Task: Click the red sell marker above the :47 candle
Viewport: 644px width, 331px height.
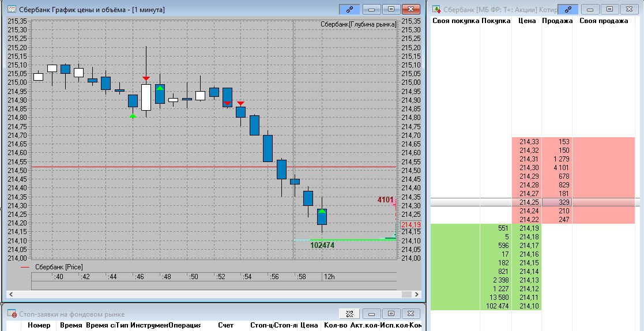Action: coord(146,78)
